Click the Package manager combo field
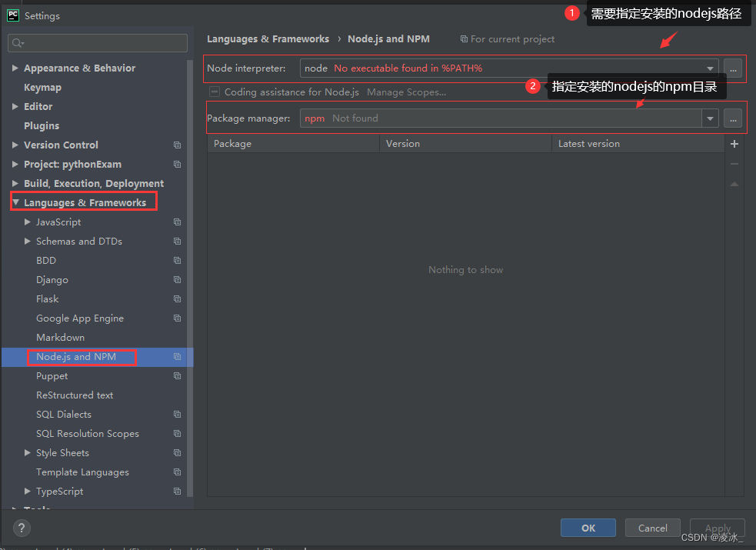Screen dimensions: 756x550 click(x=509, y=118)
